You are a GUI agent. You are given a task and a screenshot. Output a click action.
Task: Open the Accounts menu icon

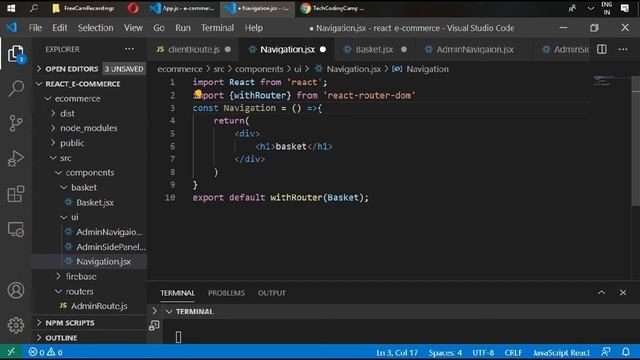(x=16, y=290)
